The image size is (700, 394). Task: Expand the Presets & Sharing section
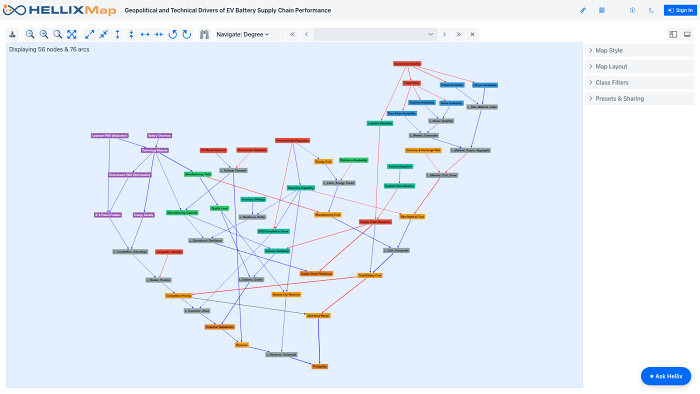point(639,99)
